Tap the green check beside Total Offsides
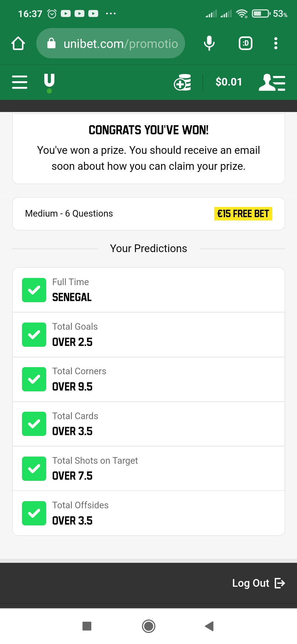Screen dimensions: 297x644 [34, 513]
